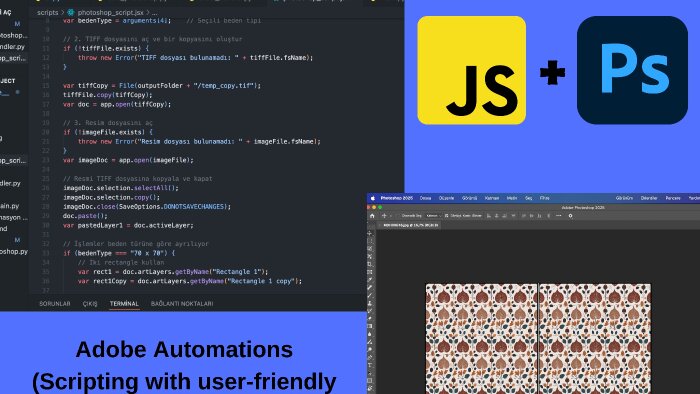
Task: Select the Brush tool
Action: tap(370, 295)
